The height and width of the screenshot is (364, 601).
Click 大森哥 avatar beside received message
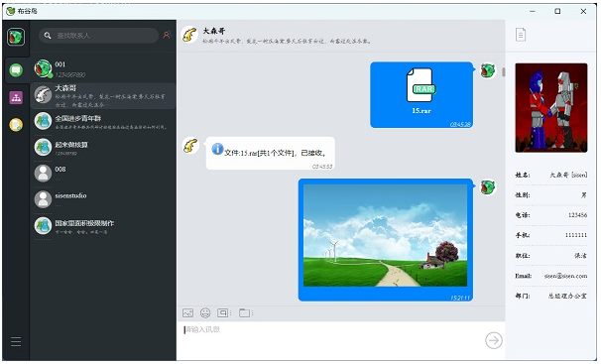(190, 146)
